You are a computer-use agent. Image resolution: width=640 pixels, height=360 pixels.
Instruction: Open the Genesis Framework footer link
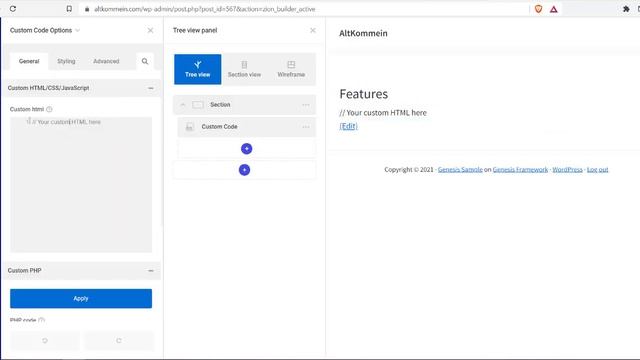(520, 169)
